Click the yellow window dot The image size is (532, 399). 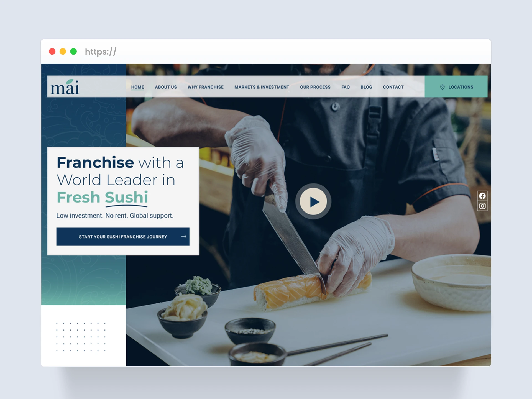click(x=63, y=52)
